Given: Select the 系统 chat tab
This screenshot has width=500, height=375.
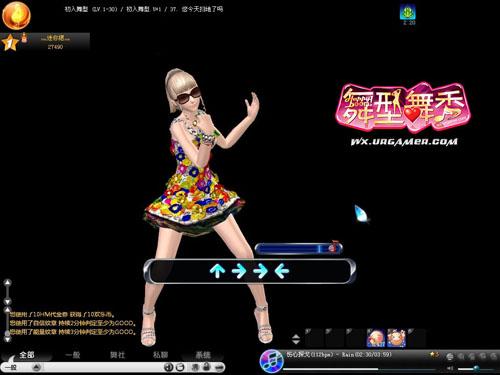Looking at the screenshot, I should tap(203, 355).
